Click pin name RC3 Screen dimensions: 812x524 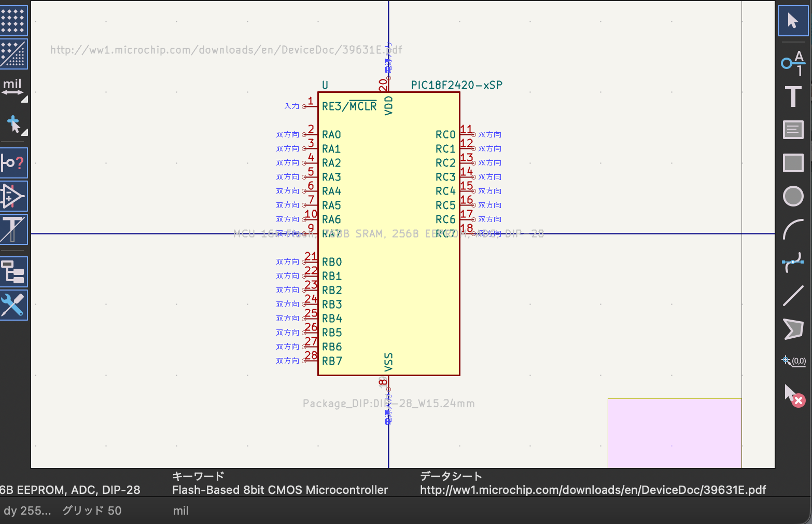tap(445, 177)
